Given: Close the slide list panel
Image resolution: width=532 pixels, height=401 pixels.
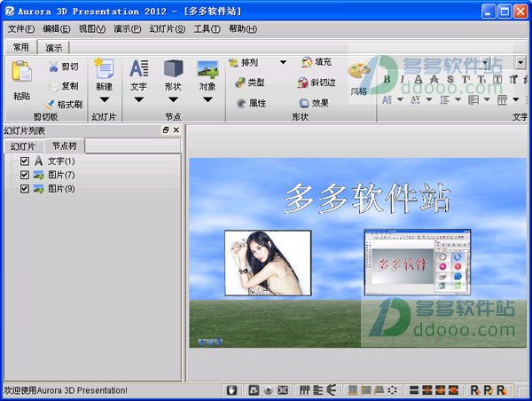Looking at the screenshot, I should click(176, 130).
